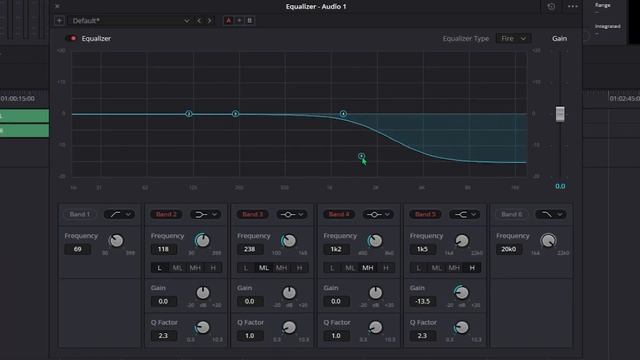Image resolution: width=640 pixels, height=360 pixels.
Task: Click Band 3 Gain knob
Action: point(289,293)
